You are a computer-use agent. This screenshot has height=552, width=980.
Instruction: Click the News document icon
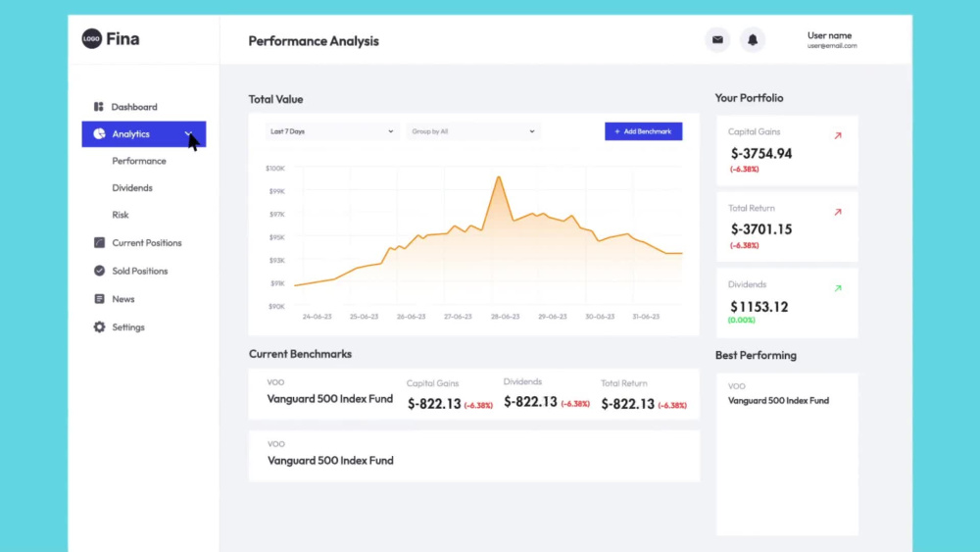coord(99,299)
